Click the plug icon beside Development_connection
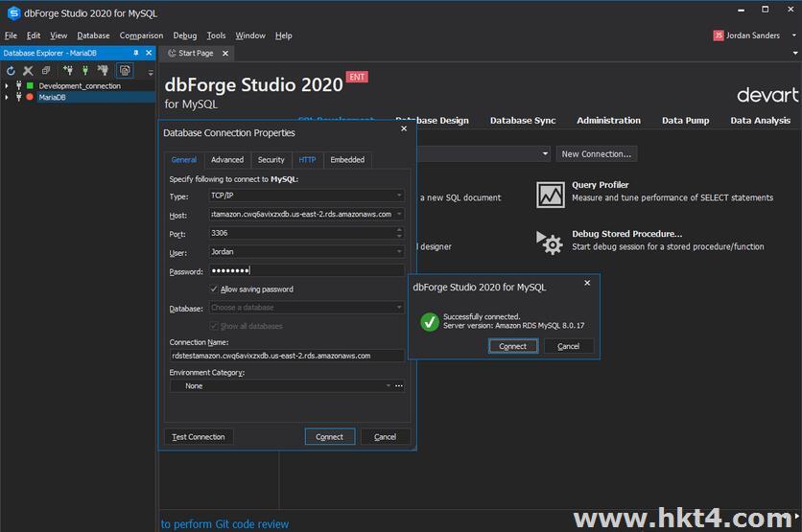 (19, 85)
